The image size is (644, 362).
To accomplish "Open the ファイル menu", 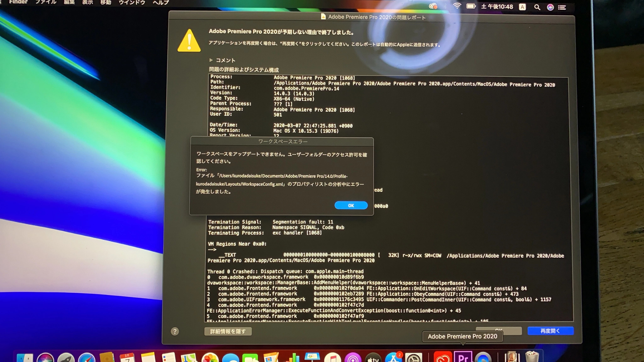I will click(x=45, y=2).
